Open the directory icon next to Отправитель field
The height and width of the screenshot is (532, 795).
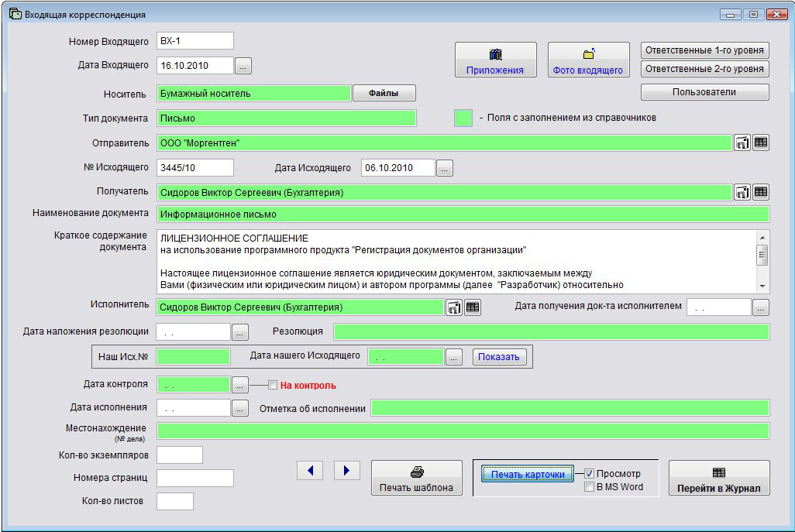742,142
